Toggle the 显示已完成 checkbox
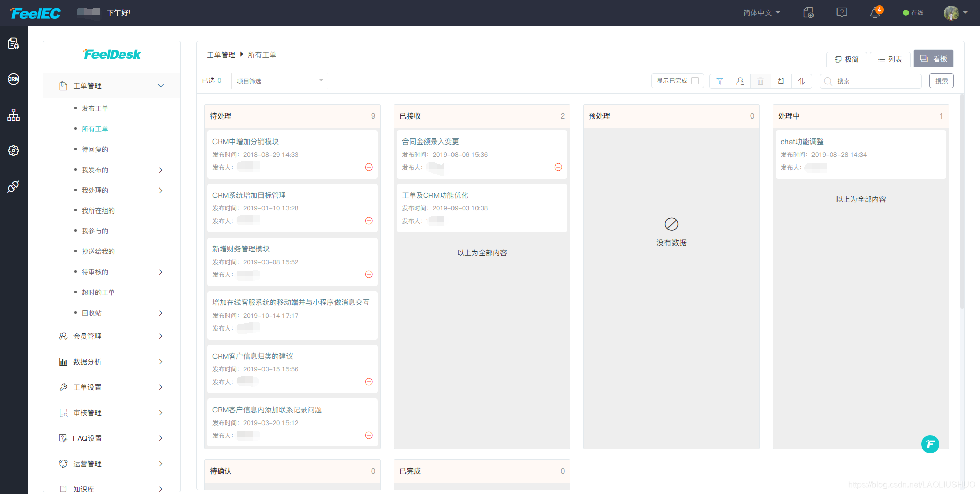The image size is (980, 494). (695, 81)
